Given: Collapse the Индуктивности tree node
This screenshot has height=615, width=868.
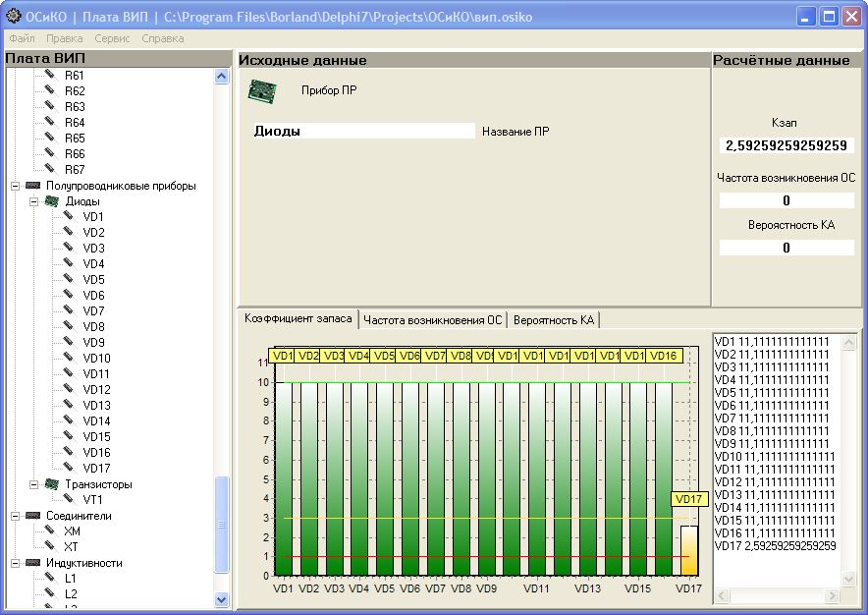Looking at the screenshot, I should (x=15, y=563).
